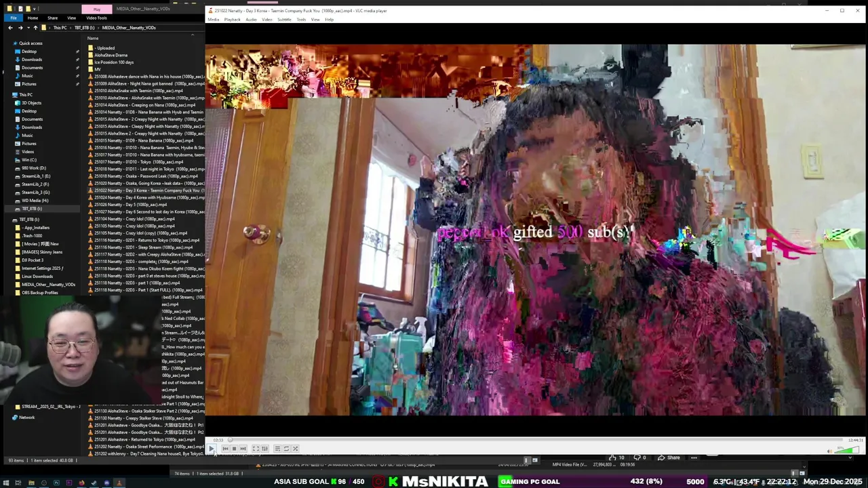
Task: Skip to next media in VLC
Action: click(x=243, y=449)
